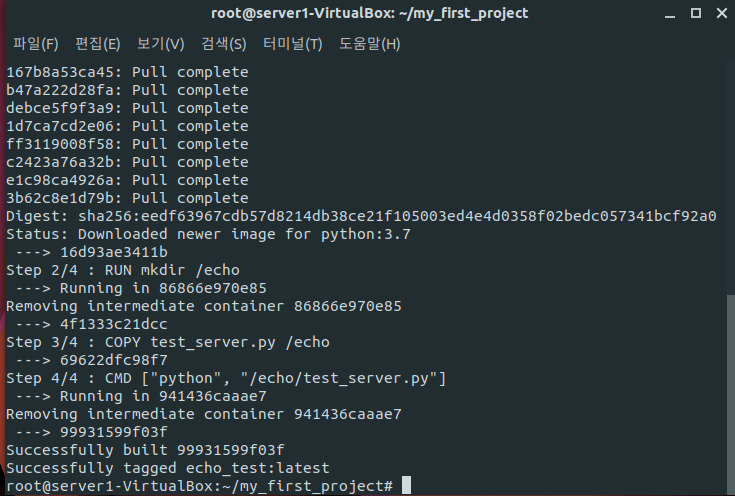
Task: Click the 'Successfully tagged echo_test:latest' line
Action: pos(167,468)
